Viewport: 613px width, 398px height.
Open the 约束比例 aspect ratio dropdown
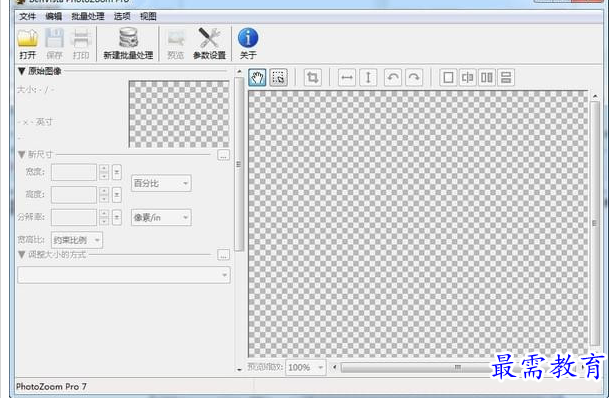pyautogui.click(x=77, y=240)
